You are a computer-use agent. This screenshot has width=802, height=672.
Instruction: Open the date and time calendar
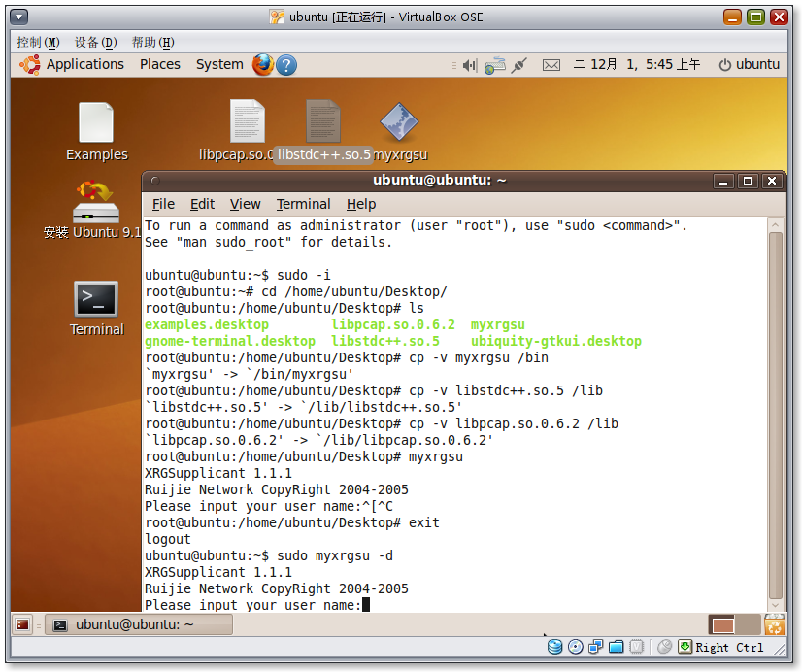click(x=636, y=65)
